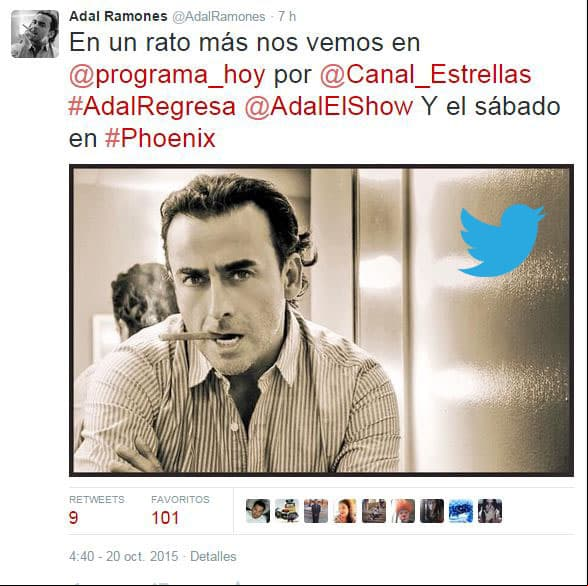Open the Detalles link
The image size is (588, 586).
pos(213,556)
